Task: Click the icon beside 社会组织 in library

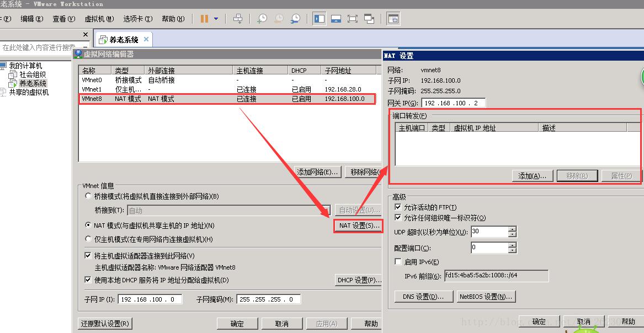Action: [x=13, y=74]
